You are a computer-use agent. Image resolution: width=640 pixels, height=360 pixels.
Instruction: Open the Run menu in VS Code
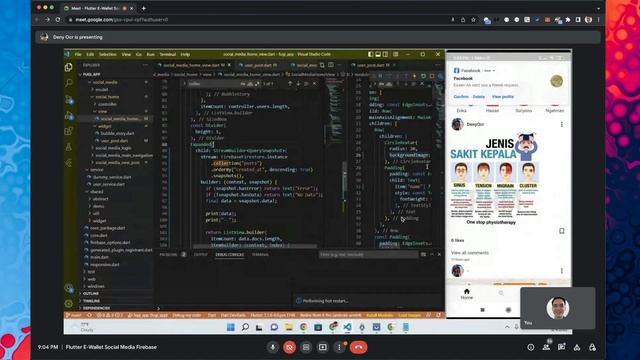coord(151,54)
